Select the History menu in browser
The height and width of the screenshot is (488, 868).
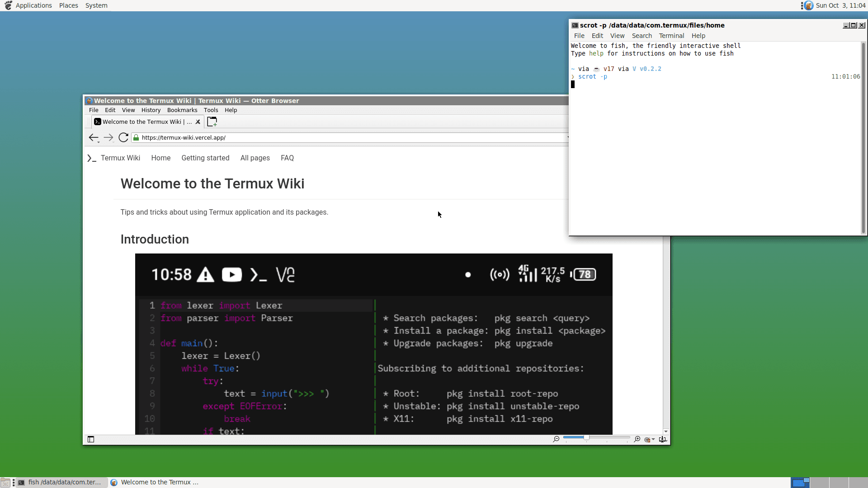tap(150, 110)
